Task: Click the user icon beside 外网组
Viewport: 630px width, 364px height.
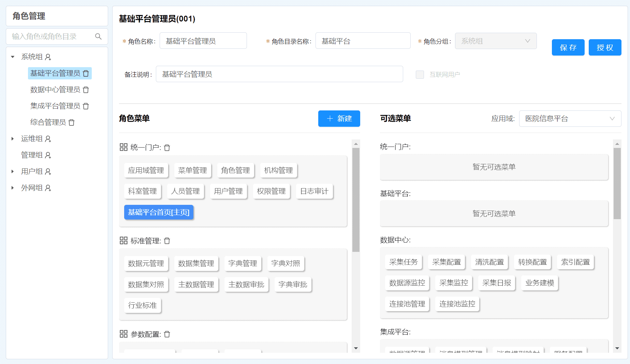Action: tap(48, 188)
